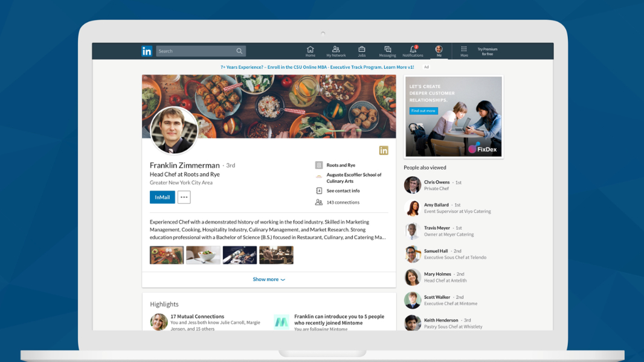
Task: Expand profile summary with Show more
Action: (269, 279)
